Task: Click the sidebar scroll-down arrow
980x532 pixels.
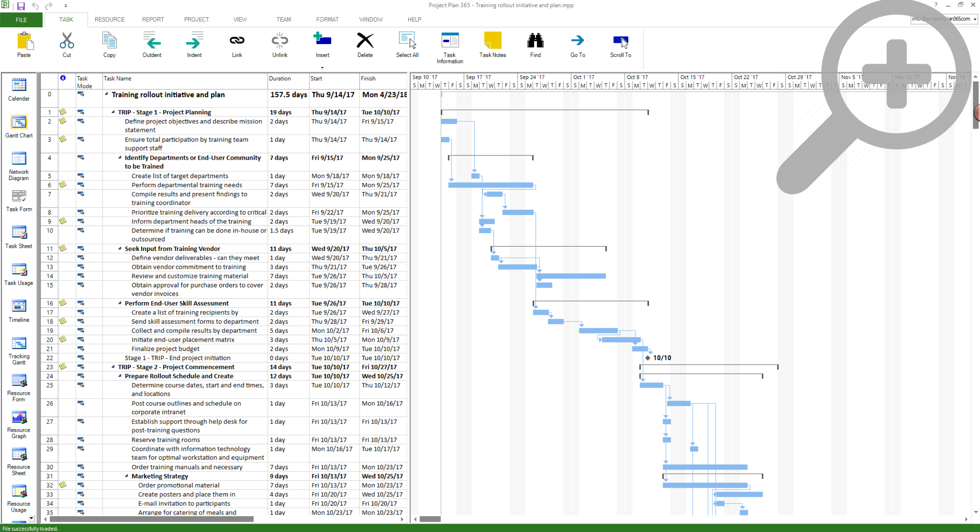Action: click(31, 518)
